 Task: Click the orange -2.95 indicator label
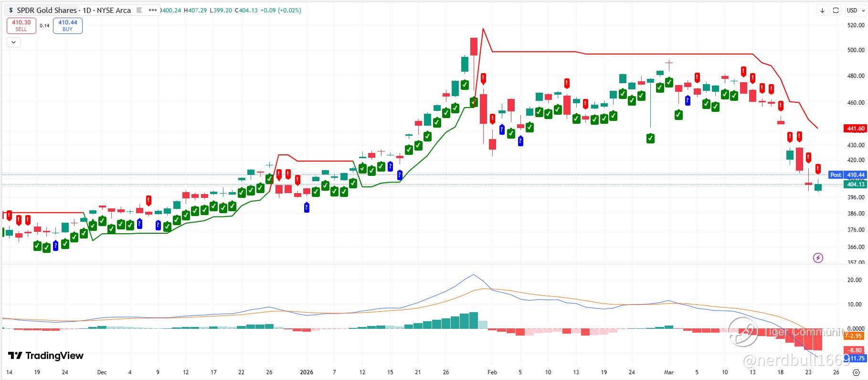[x=854, y=336]
